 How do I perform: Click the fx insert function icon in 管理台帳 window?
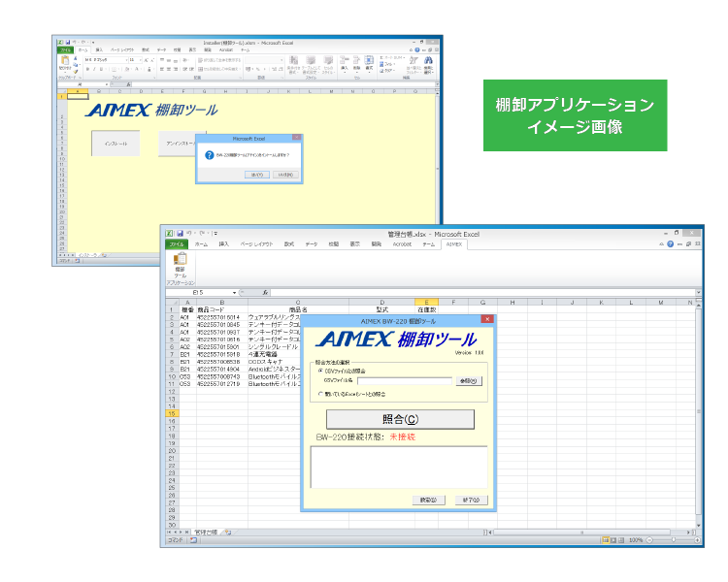(x=265, y=292)
